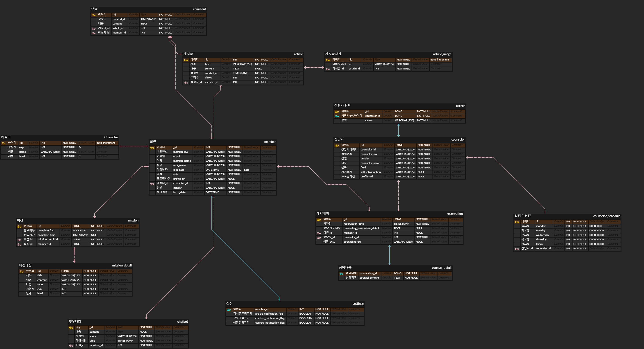The image size is (644, 349).
Task: Click the article_image table name
Action: (x=442, y=54)
